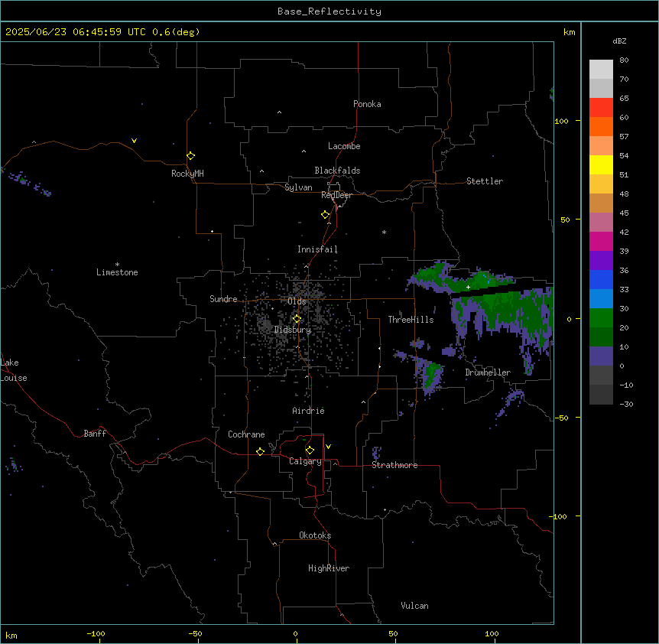Pick the white swatch at the legend top
The height and width of the screenshot is (644, 659).
[x=601, y=69]
